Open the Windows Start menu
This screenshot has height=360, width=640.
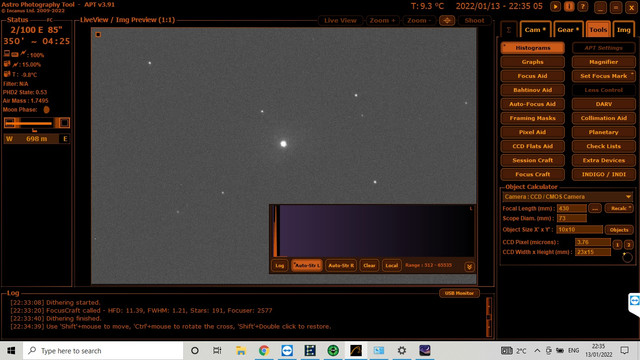point(11,351)
